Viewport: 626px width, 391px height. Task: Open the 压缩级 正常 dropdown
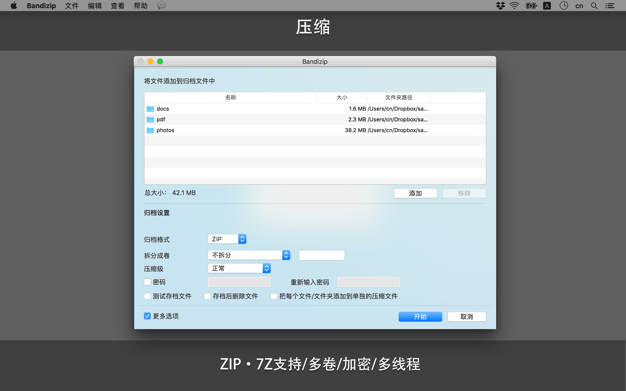[x=239, y=268]
